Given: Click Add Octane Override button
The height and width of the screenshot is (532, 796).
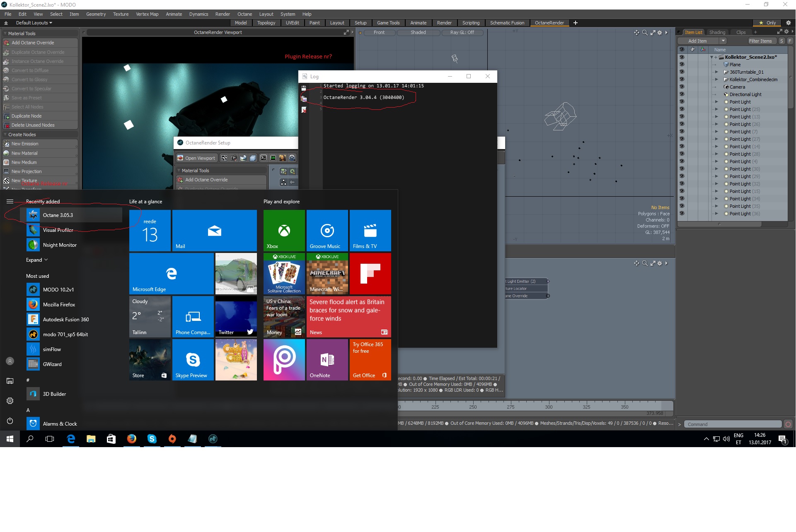Looking at the screenshot, I should click(33, 43).
